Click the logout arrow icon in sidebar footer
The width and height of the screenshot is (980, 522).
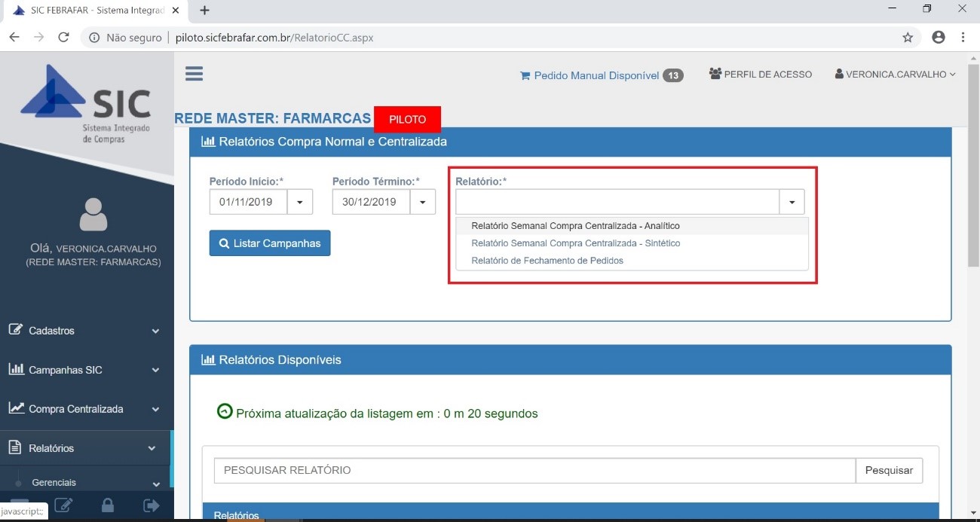pyautogui.click(x=151, y=505)
